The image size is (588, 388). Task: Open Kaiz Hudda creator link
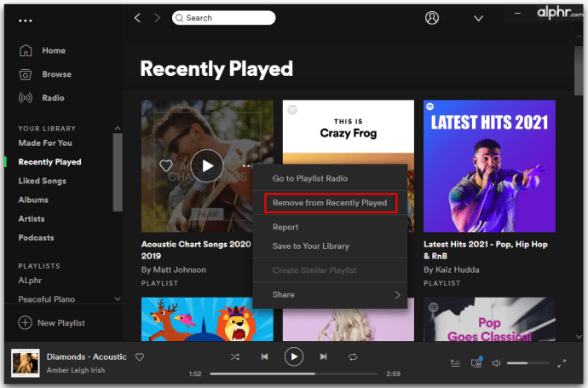458,269
